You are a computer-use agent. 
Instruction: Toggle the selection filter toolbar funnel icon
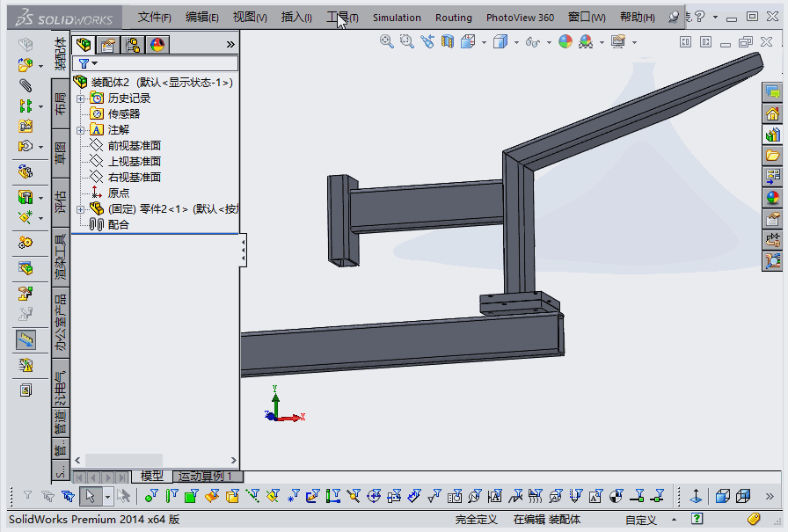(27, 496)
